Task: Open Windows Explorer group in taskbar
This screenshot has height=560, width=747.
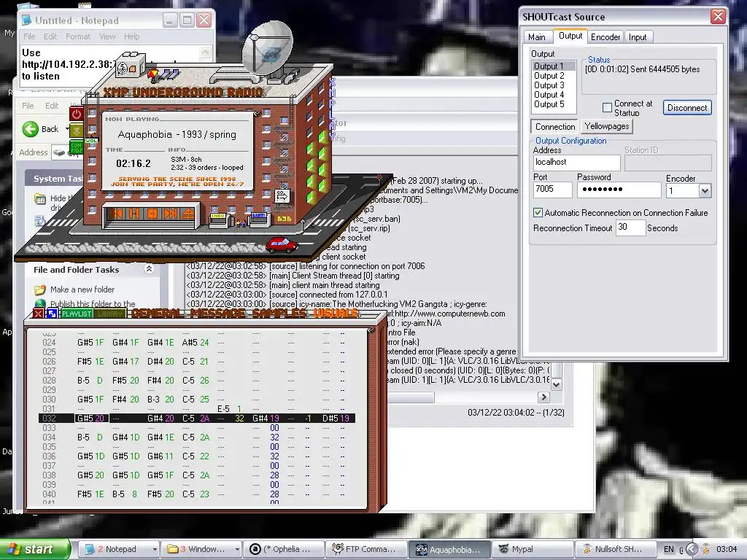Action: pos(201,549)
